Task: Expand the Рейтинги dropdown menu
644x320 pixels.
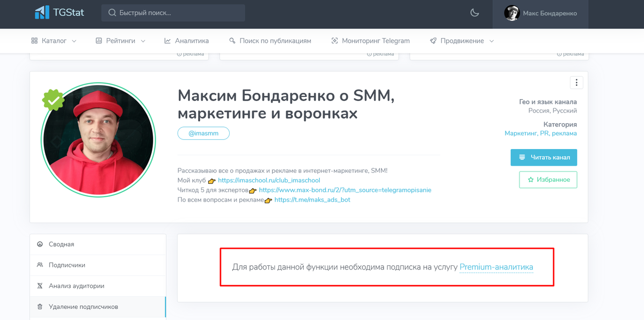Action: 121,41
